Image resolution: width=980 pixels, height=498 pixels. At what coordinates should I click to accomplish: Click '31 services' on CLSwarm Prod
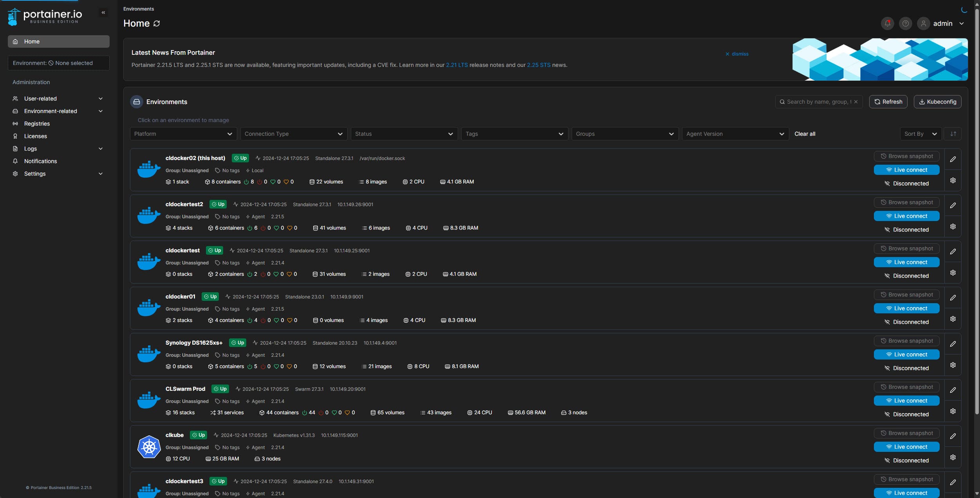[227, 412]
